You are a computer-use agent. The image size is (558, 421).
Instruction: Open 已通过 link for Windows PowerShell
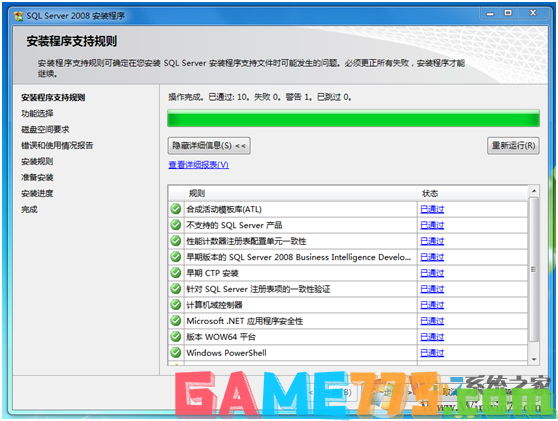pos(432,353)
